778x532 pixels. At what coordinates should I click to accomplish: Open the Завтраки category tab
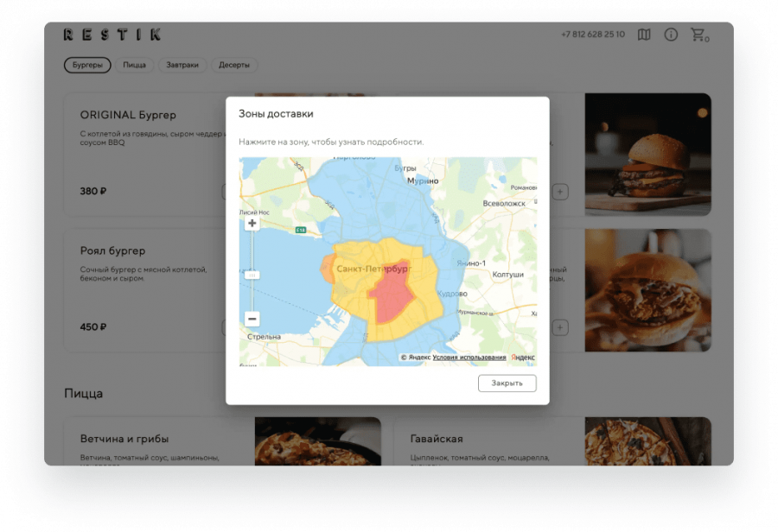(x=182, y=65)
